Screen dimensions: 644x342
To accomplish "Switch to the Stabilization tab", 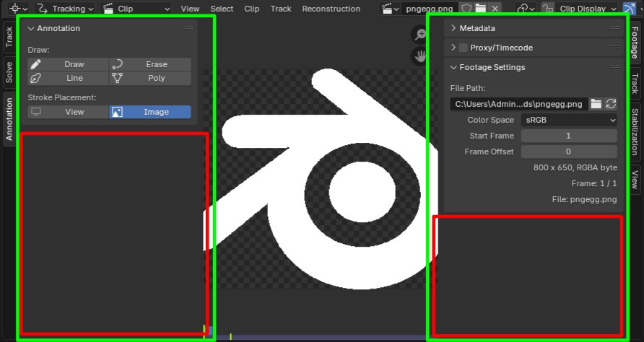I will tap(635, 131).
